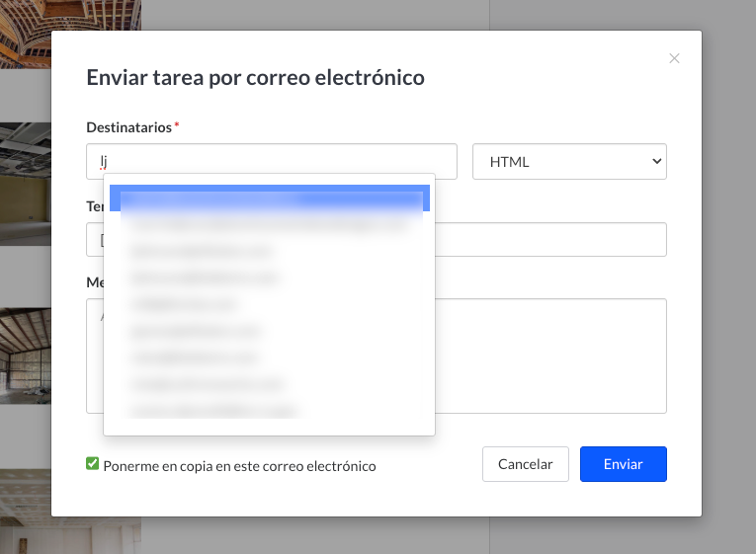Open the second background photo thumbnail
This screenshot has width=756, height=554.
(26, 183)
